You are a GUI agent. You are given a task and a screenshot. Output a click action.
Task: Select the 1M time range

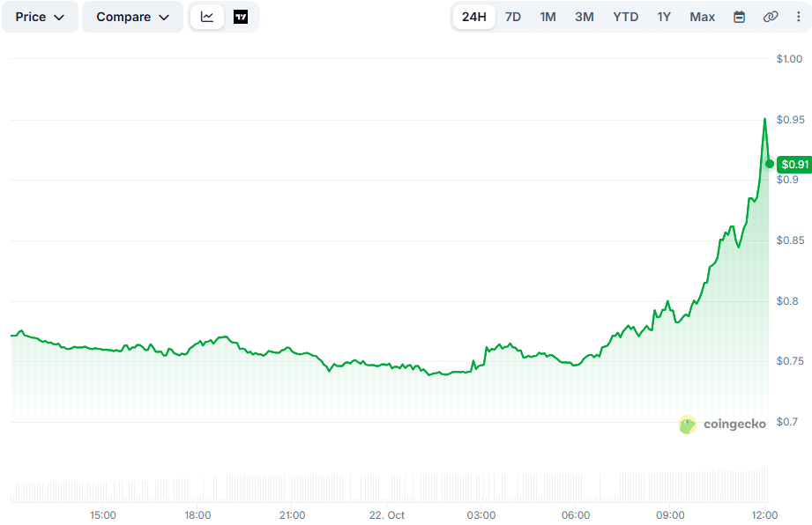(x=548, y=17)
